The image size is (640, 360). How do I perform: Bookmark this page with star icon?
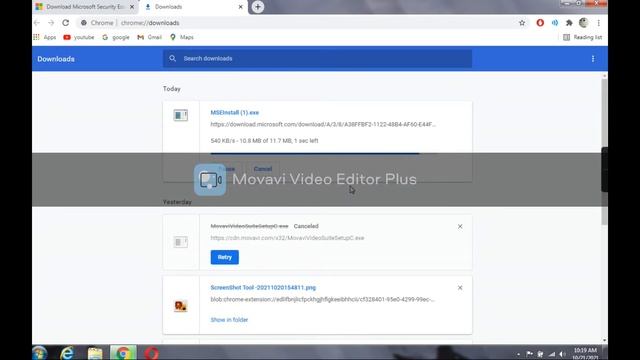[x=522, y=23]
